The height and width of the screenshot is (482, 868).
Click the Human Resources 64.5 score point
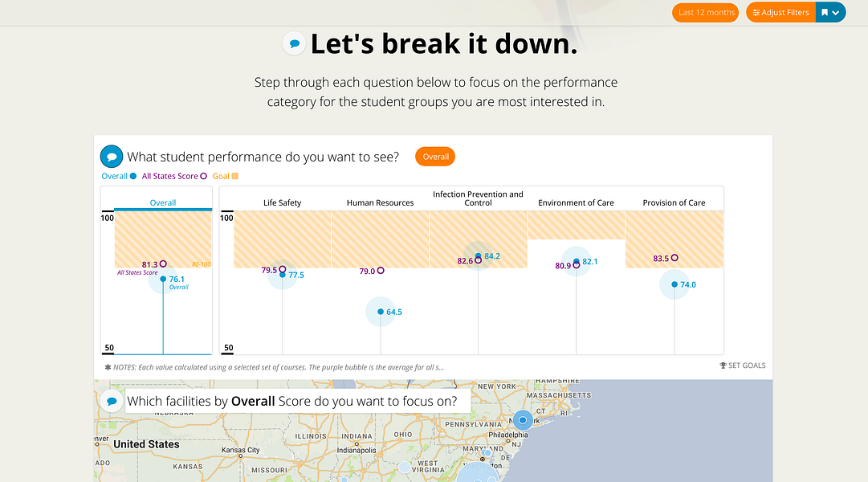click(381, 312)
